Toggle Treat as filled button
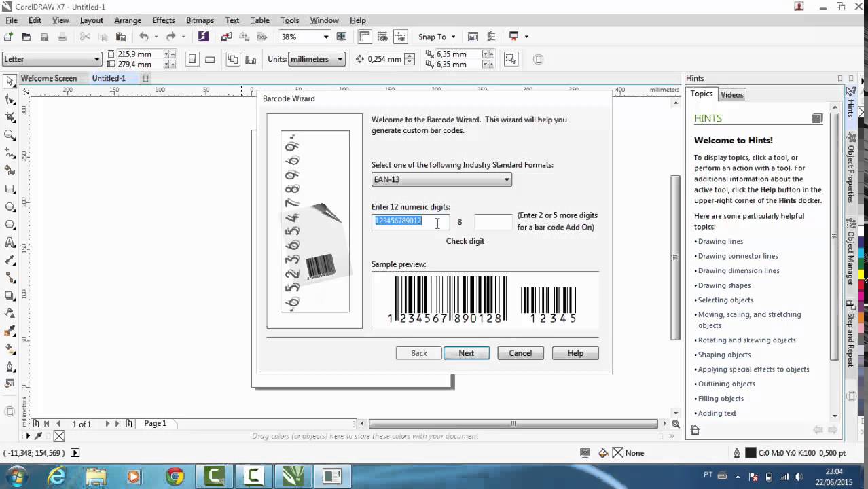Screen dimensions: 868x489 511,59
